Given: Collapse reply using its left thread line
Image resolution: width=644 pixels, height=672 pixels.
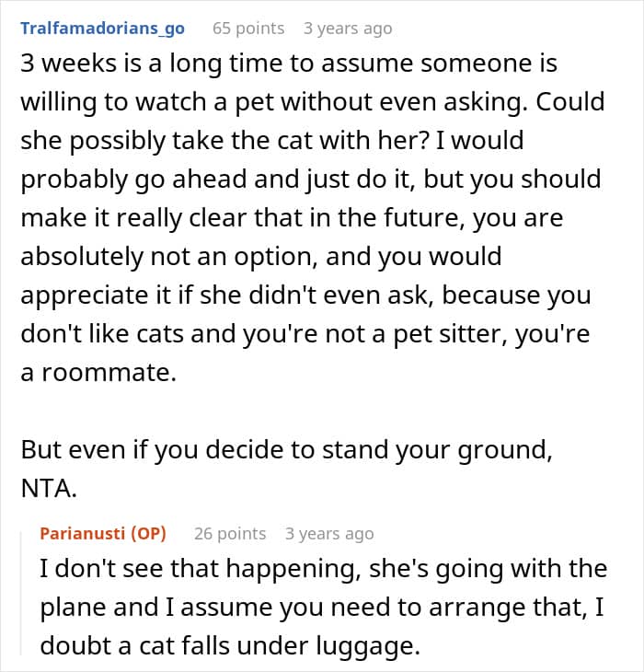Looking at the screenshot, I should [25, 589].
